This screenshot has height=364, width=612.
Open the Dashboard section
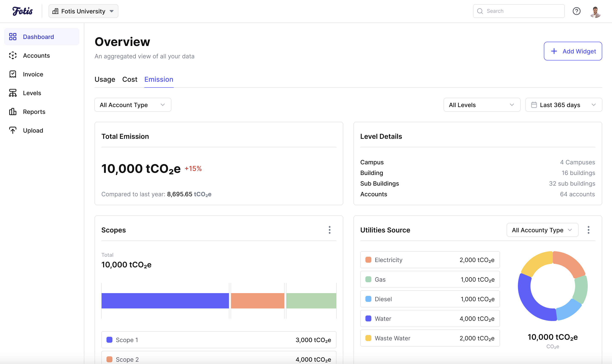[x=38, y=37]
